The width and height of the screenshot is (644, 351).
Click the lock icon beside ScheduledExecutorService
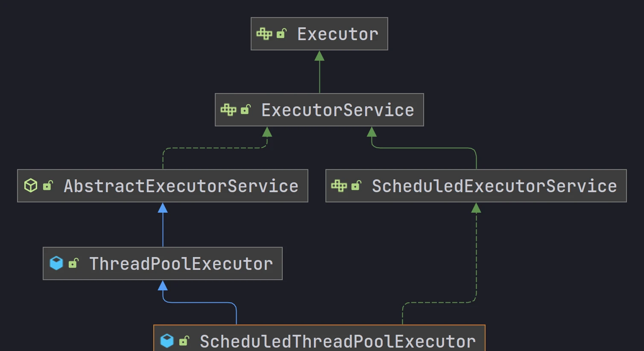pyautogui.click(x=356, y=186)
